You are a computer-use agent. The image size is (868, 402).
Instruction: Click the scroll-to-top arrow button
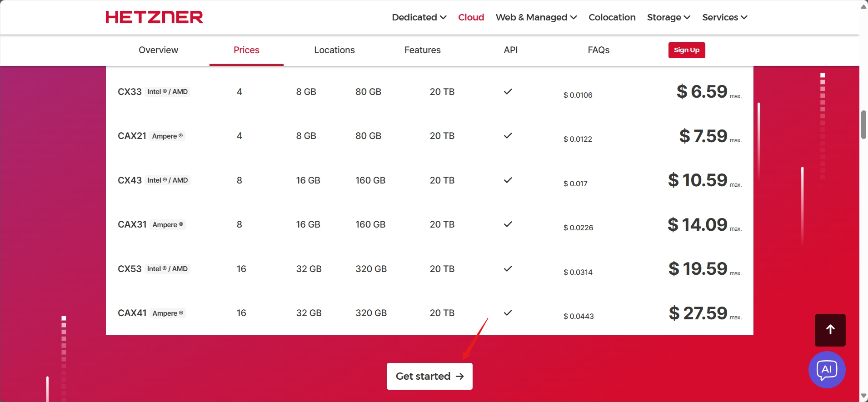tap(830, 330)
